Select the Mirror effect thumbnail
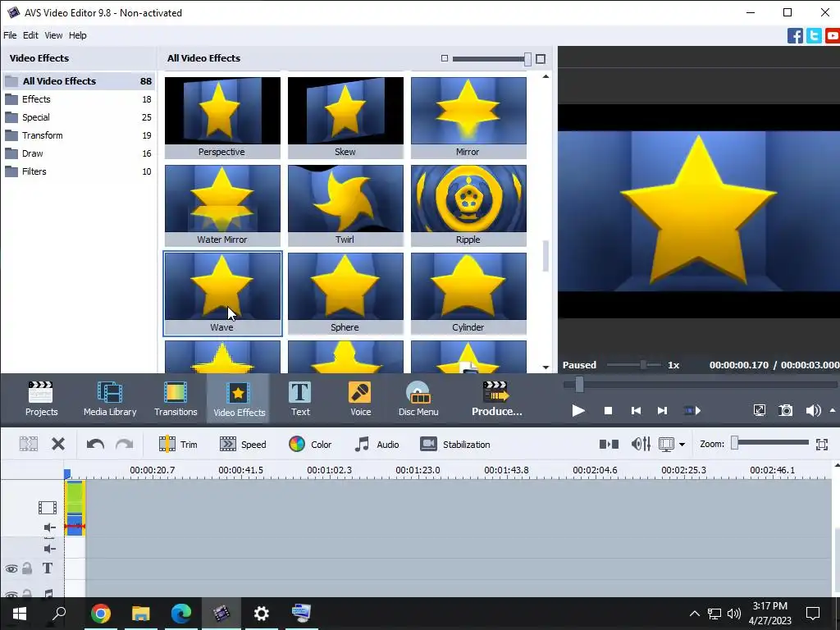The height and width of the screenshot is (630, 840). coord(468,117)
